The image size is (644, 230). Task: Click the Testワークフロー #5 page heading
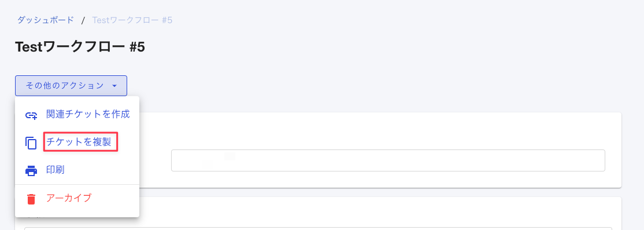(x=80, y=48)
